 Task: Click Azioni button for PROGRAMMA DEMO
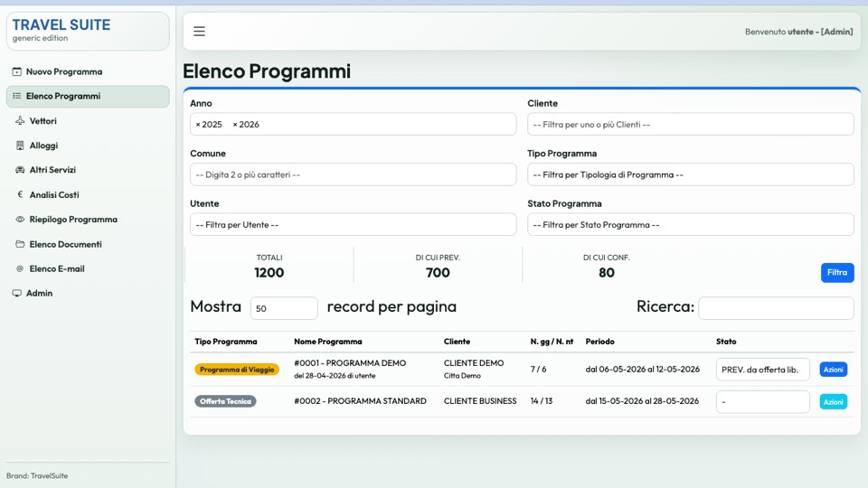click(x=833, y=370)
